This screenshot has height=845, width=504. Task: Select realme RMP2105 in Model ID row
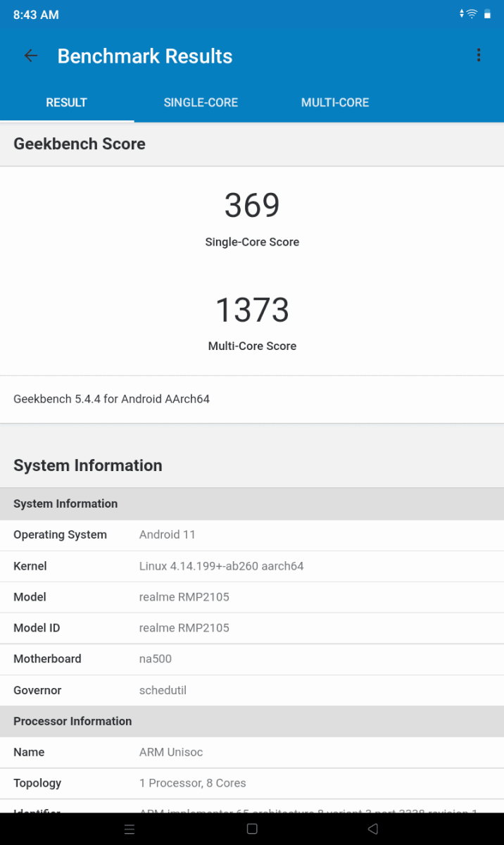pyautogui.click(x=184, y=628)
